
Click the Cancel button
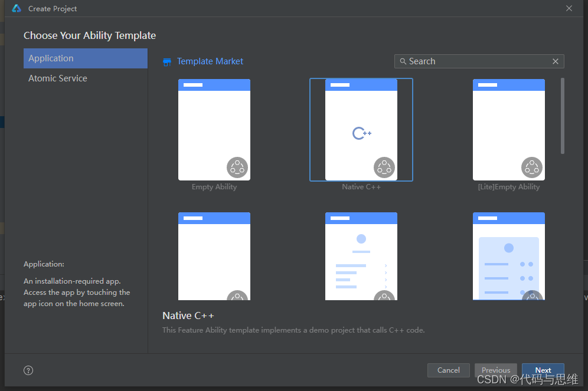pos(449,370)
